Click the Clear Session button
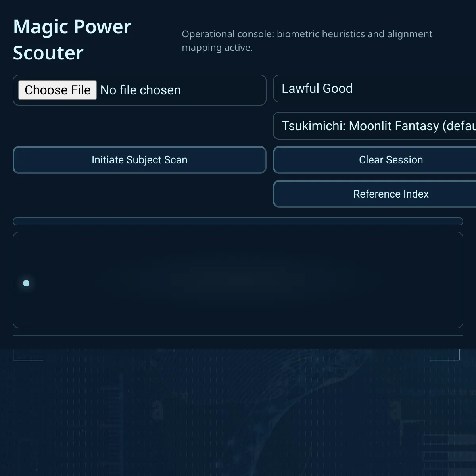The width and height of the screenshot is (476, 476). coord(374,160)
